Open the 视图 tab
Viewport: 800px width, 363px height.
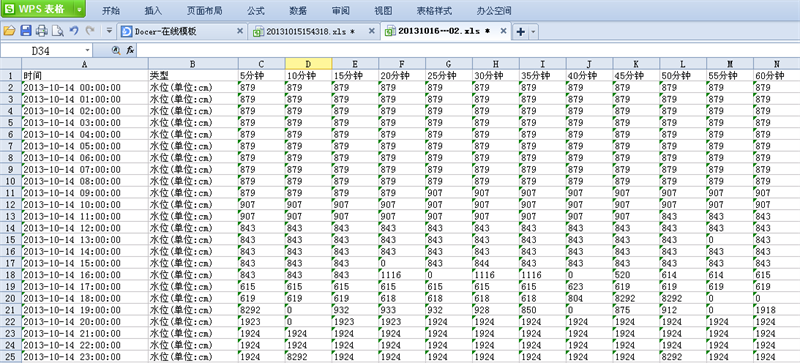[383, 11]
